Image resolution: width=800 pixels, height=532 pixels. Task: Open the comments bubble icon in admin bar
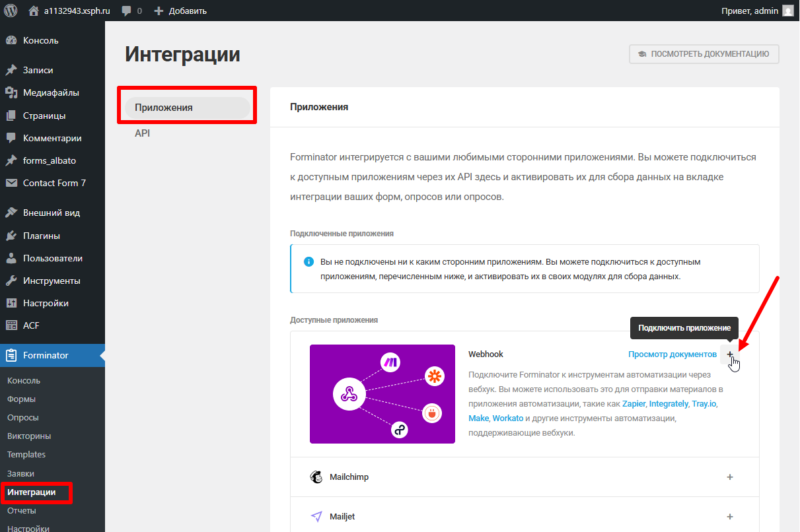(x=126, y=11)
